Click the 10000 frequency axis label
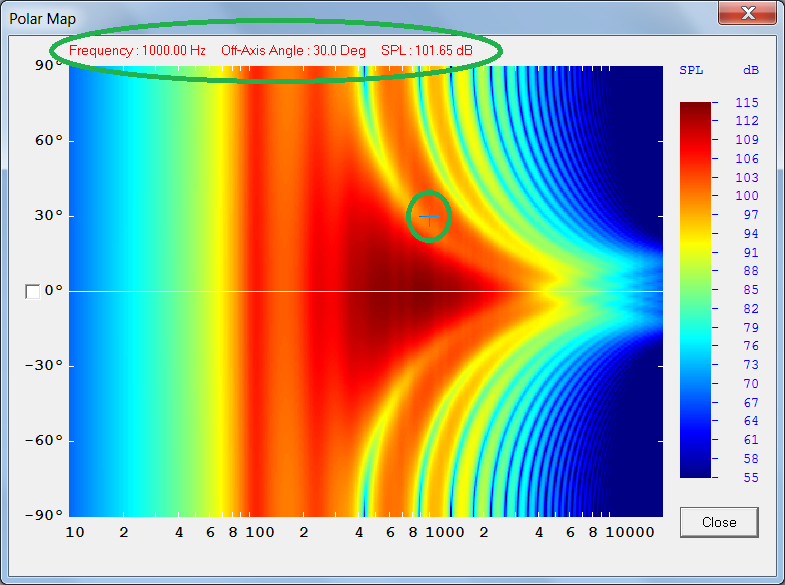 click(x=630, y=532)
